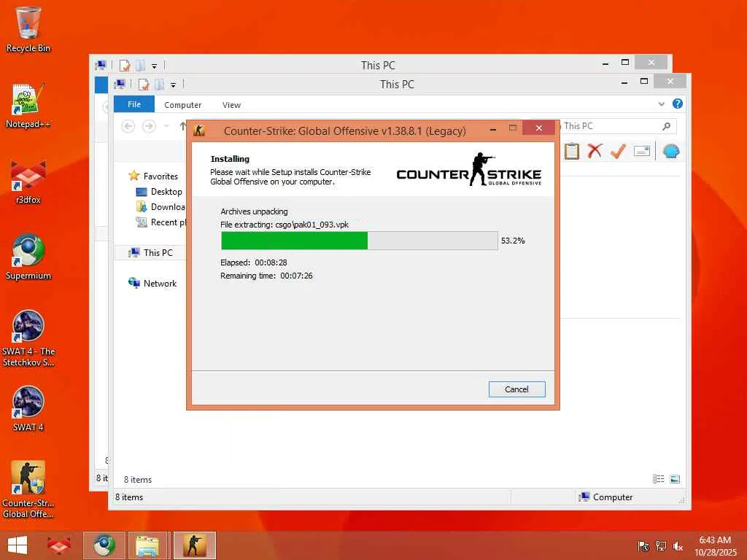This screenshot has height=560, width=747.
Task: Cancel the Counter-Strike installation
Action: (516, 389)
